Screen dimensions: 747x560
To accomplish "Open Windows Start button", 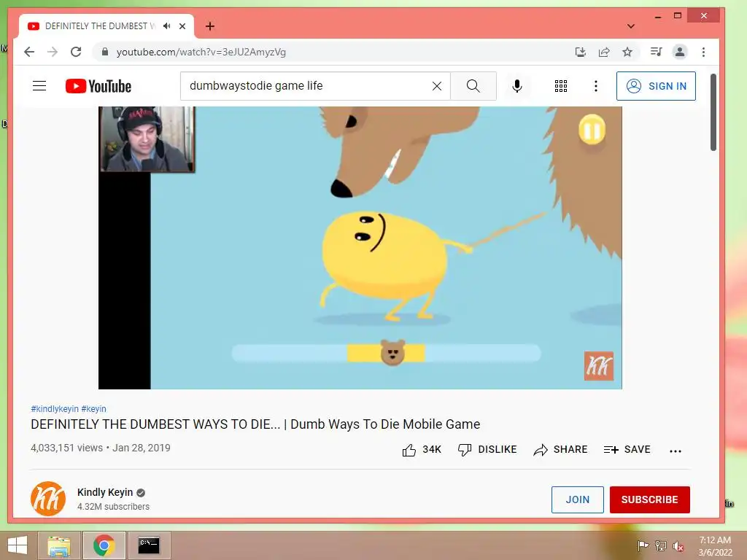I will pyautogui.click(x=18, y=545).
